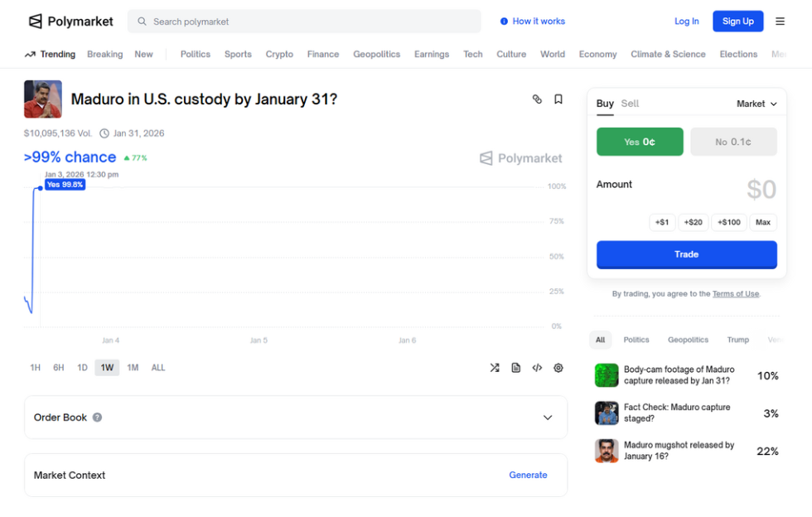The height and width of the screenshot is (517, 812).
Task: Click the Order Book help icon
Action: tap(97, 417)
